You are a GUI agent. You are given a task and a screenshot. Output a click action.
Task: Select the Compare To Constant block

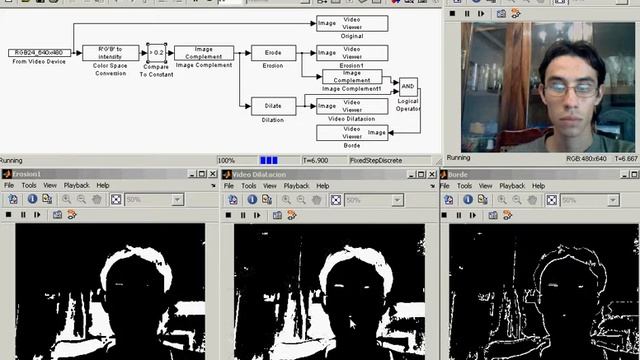[156, 53]
